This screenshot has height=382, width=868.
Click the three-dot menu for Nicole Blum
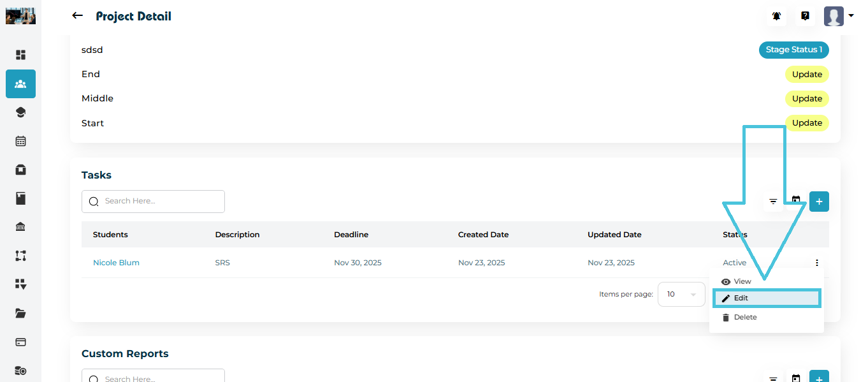[x=816, y=263]
